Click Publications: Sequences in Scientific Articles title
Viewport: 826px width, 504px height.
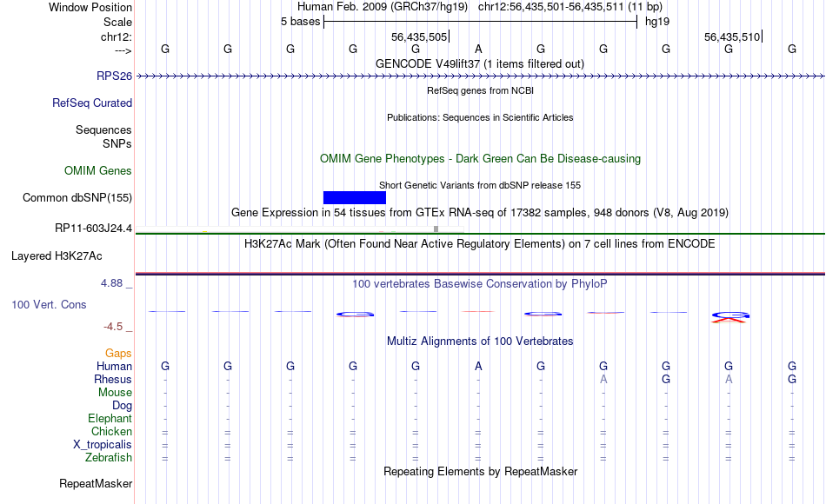(x=480, y=117)
